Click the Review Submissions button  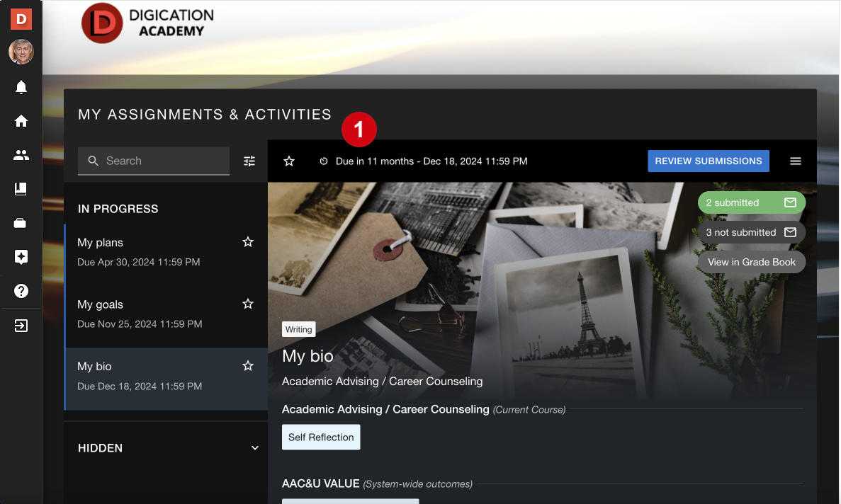[x=708, y=161]
